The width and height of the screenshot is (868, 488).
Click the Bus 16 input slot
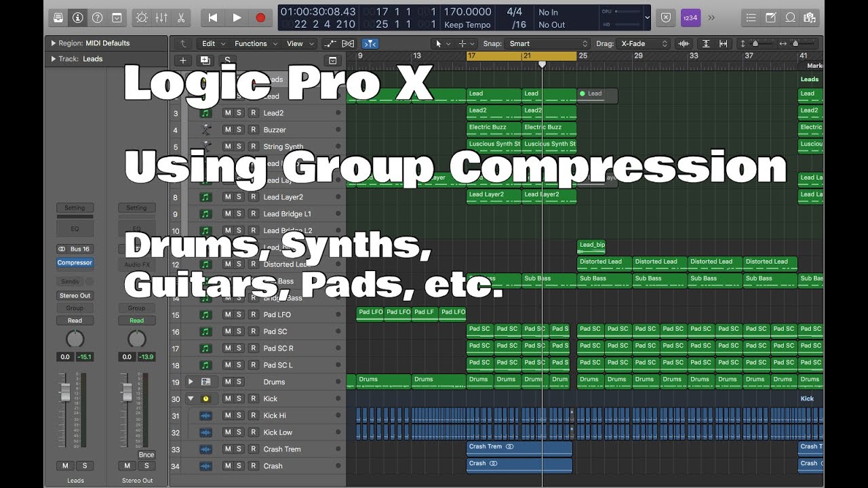(75, 249)
